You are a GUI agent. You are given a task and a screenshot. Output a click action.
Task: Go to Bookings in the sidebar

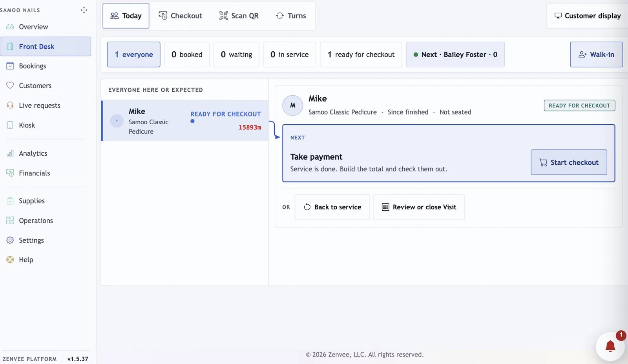point(46,66)
